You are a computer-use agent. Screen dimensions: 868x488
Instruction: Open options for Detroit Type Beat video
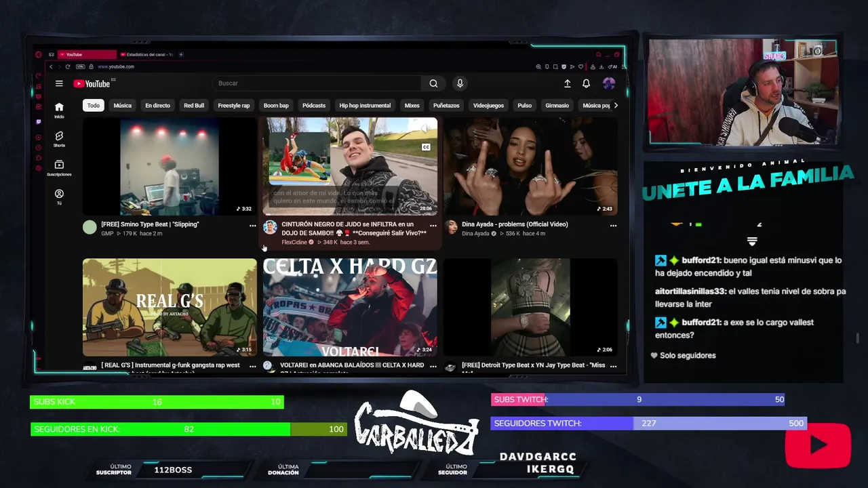pos(613,366)
